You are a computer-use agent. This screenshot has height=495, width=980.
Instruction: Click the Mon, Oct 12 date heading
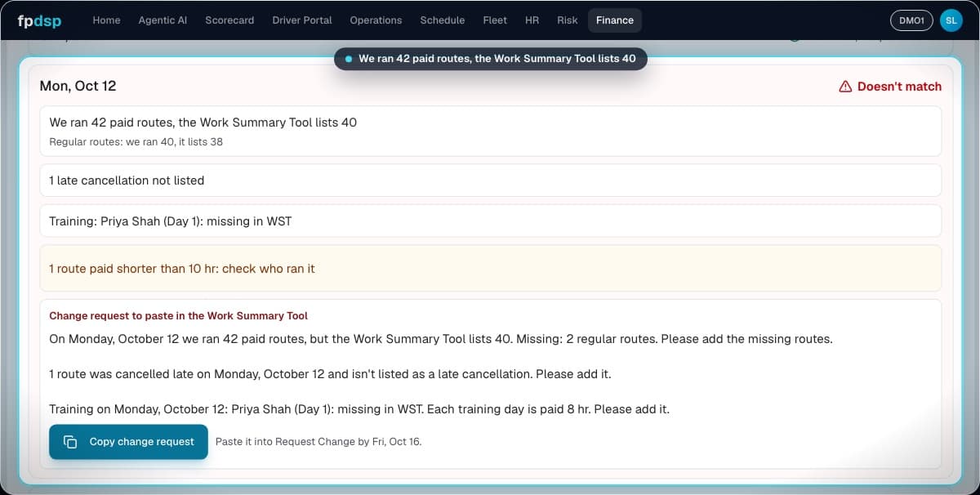[78, 86]
